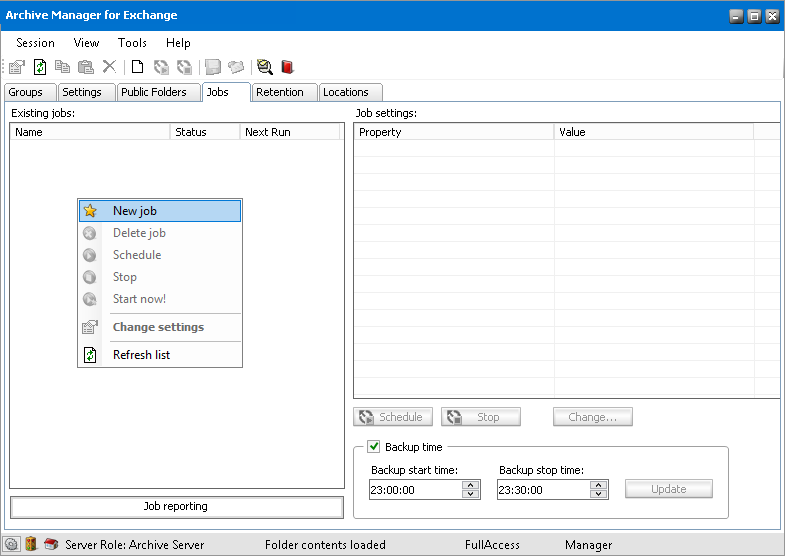This screenshot has width=785, height=556.
Task: Click the Property column header
Action: (454, 132)
